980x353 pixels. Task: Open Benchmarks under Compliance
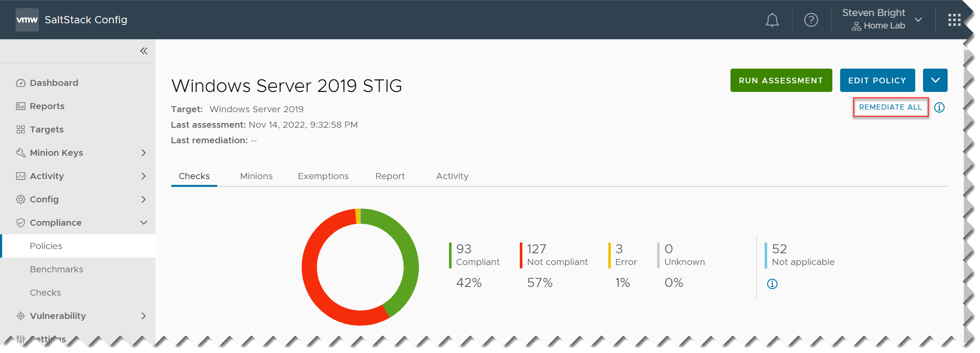tap(57, 269)
